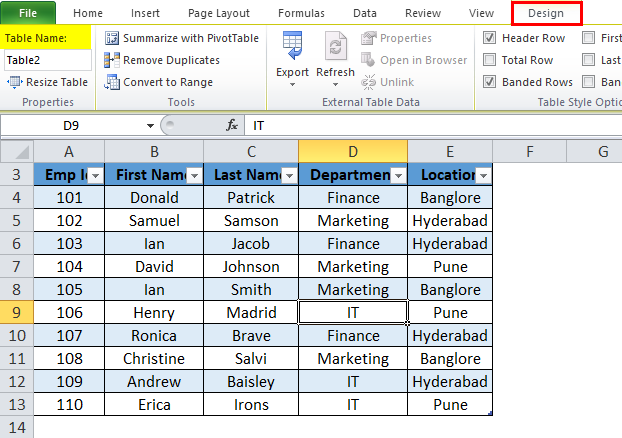Screen dimensions: 622x438
Task: Open the File menu button
Action: coord(28,13)
